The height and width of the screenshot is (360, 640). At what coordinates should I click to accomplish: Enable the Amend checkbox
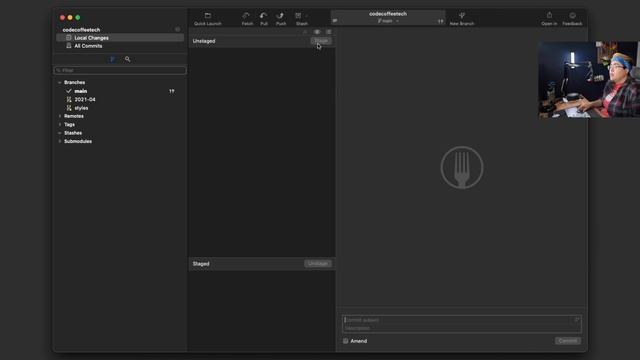coord(346,341)
